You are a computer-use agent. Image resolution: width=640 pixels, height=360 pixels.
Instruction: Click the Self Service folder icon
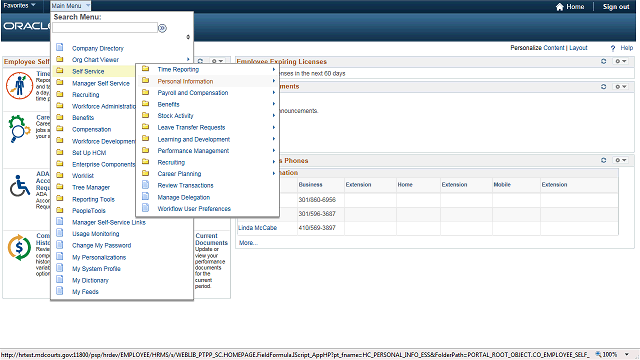coord(60,71)
